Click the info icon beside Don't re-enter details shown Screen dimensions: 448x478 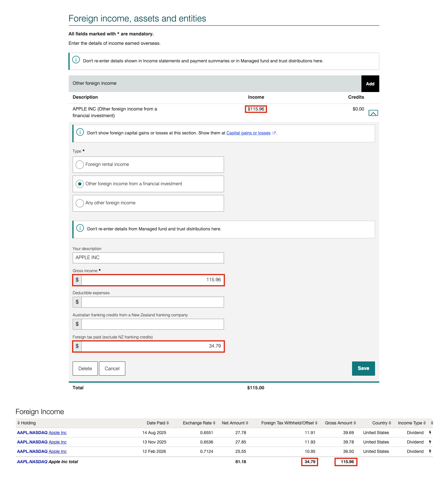(x=76, y=60)
